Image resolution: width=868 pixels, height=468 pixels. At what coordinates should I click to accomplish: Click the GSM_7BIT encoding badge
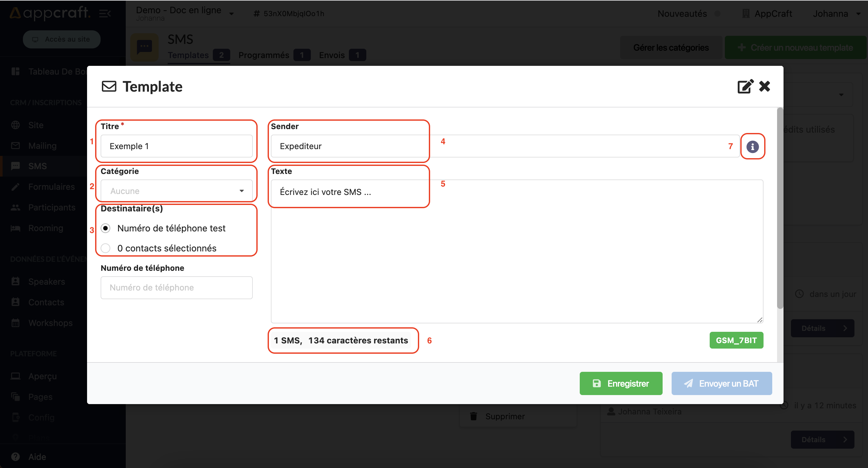click(x=736, y=340)
